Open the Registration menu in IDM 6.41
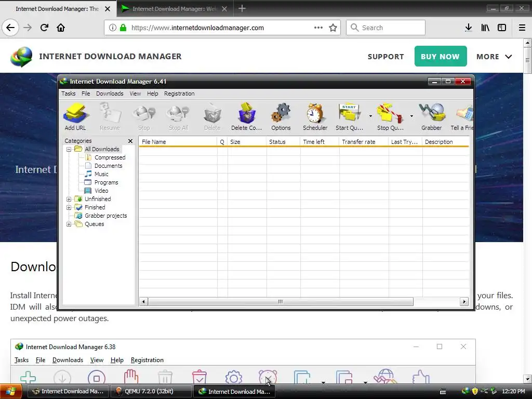Image resolution: width=532 pixels, height=399 pixels. [x=179, y=94]
